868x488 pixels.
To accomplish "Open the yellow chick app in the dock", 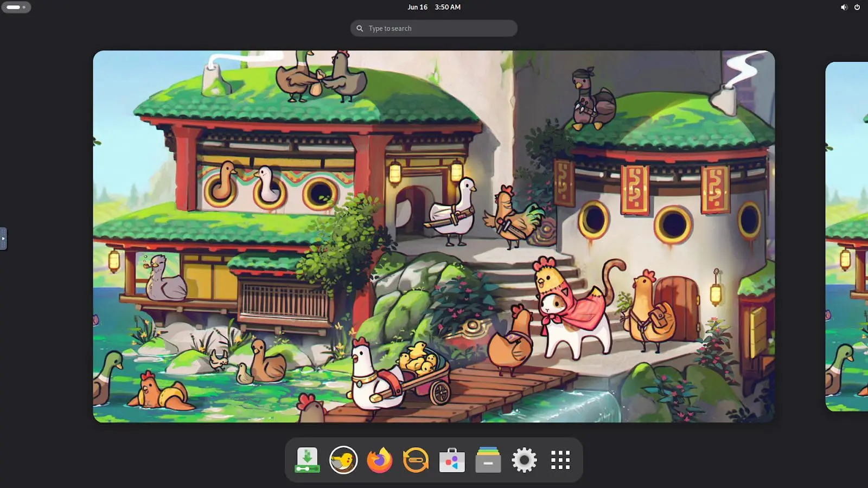I will tap(343, 460).
